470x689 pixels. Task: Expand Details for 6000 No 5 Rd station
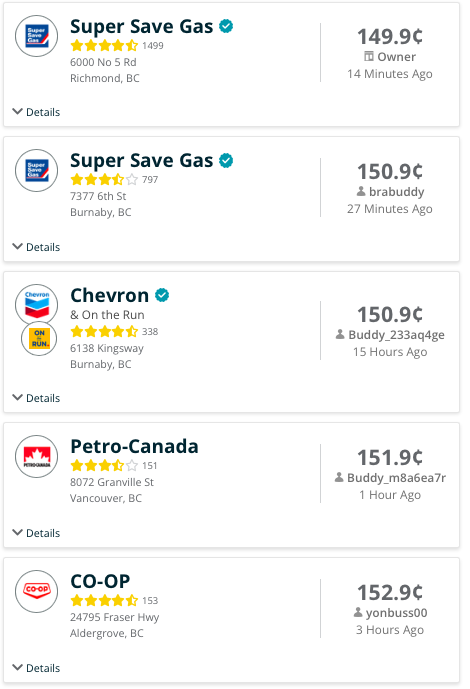click(36, 112)
